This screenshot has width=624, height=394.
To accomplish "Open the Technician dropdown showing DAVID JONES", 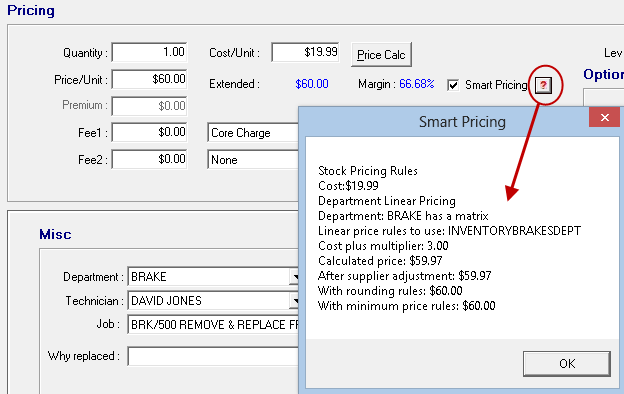I will [295, 301].
